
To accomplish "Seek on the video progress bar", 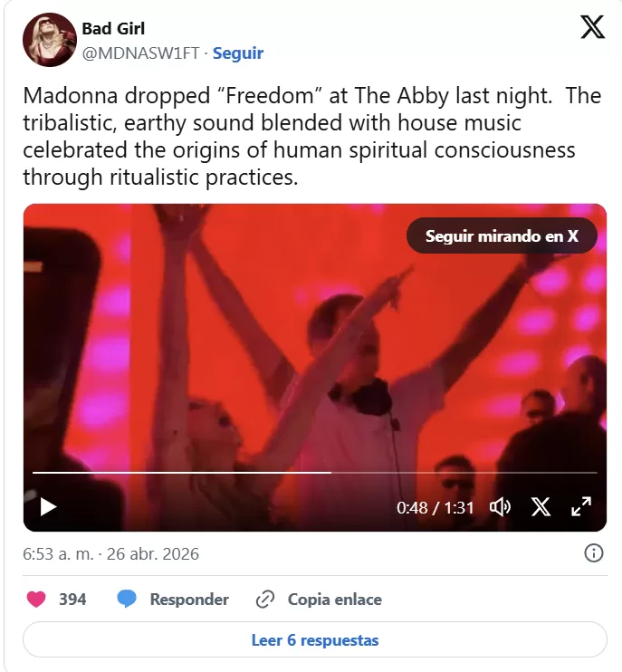I will pyautogui.click(x=315, y=472).
